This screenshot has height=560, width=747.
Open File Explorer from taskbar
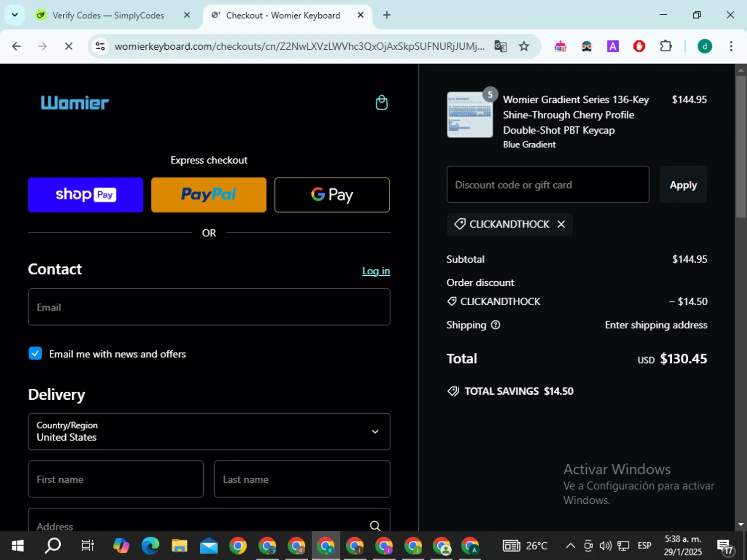pos(179,546)
